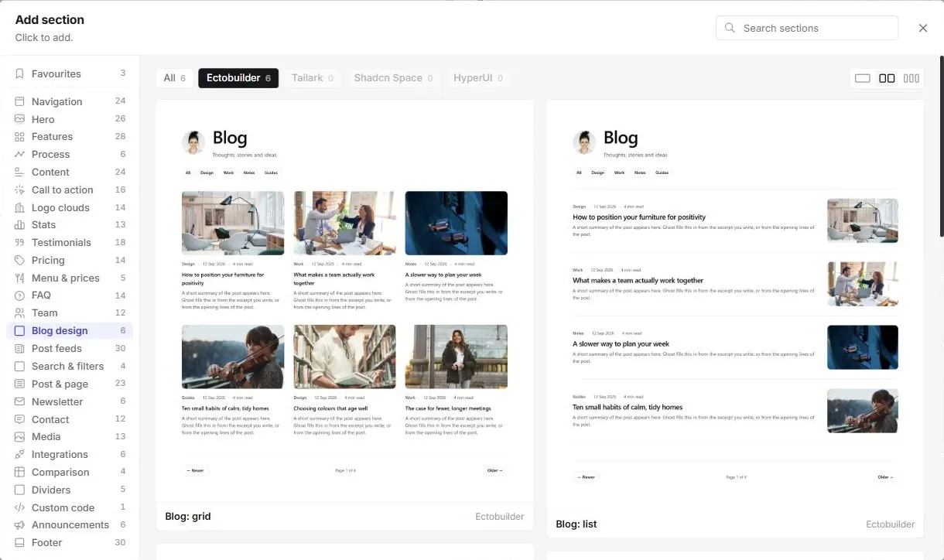Click violin photo in grid preview

(x=233, y=357)
